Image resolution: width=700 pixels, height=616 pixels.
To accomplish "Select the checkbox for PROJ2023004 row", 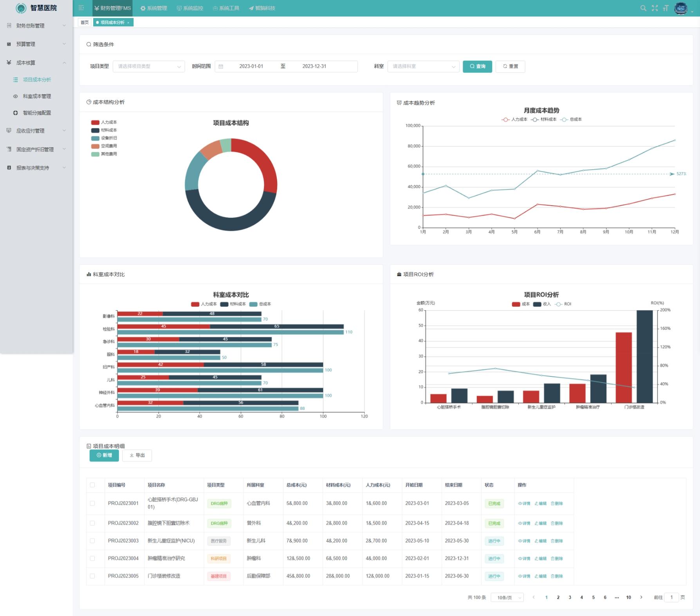I will tap(92, 558).
